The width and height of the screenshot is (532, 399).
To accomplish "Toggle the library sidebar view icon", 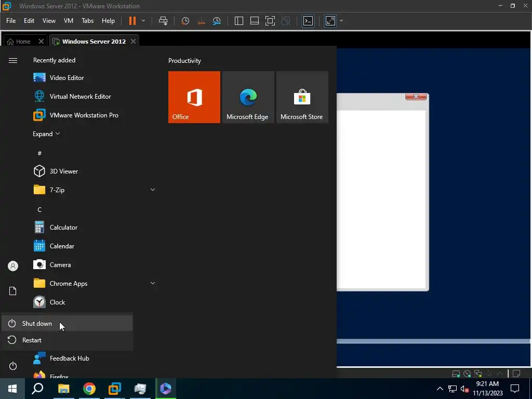I will coord(239,21).
